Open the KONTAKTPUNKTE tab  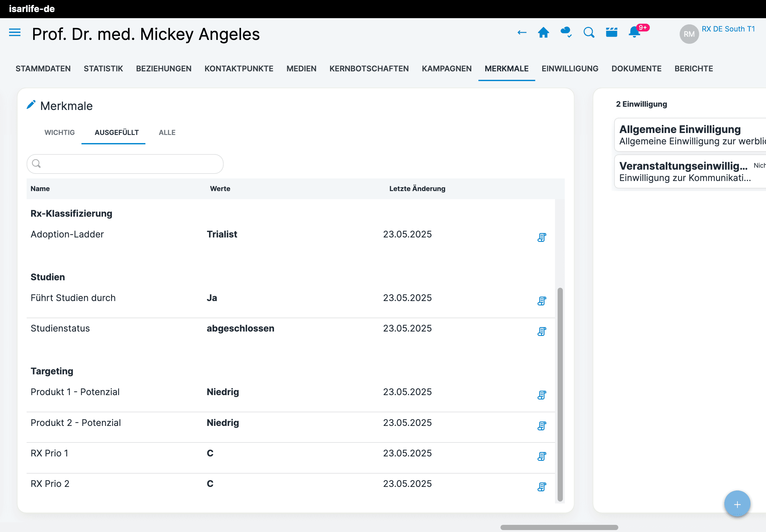pos(239,69)
